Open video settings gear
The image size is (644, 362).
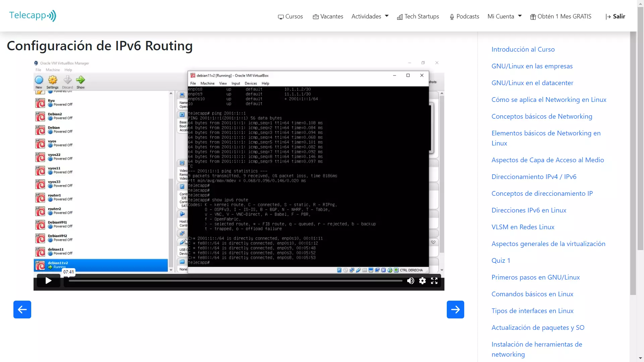tap(422, 281)
